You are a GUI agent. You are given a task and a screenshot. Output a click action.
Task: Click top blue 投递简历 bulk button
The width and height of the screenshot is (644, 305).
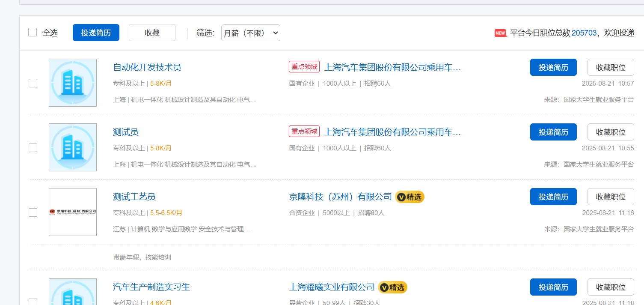coord(96,33)
